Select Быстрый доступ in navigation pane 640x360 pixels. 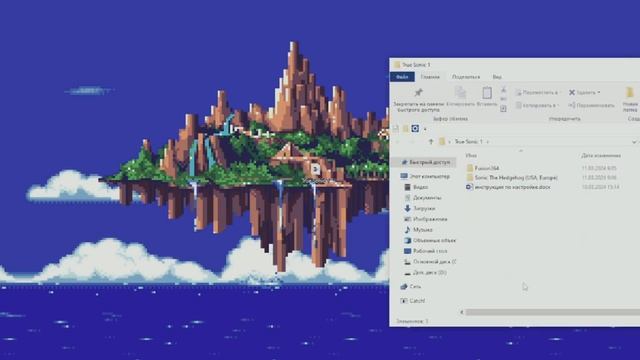(425, 162)
